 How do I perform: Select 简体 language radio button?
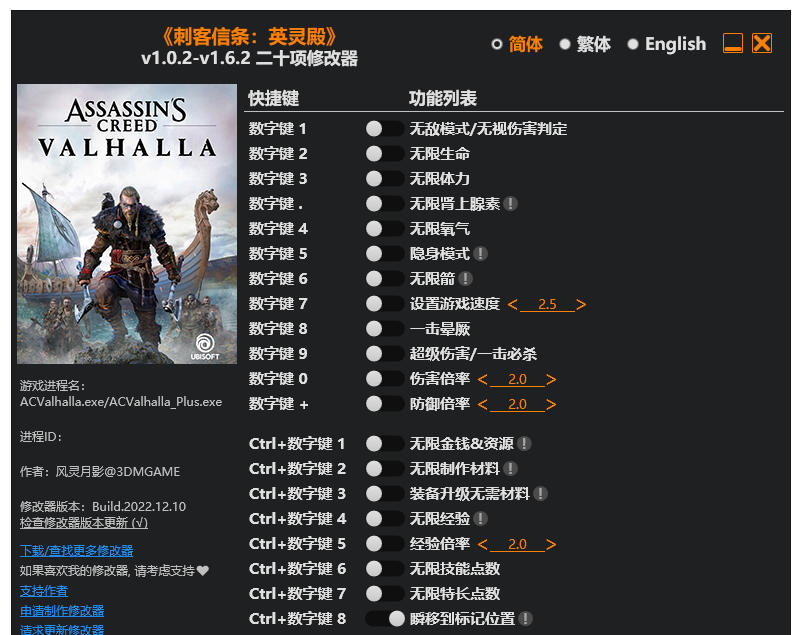point(496,44)
